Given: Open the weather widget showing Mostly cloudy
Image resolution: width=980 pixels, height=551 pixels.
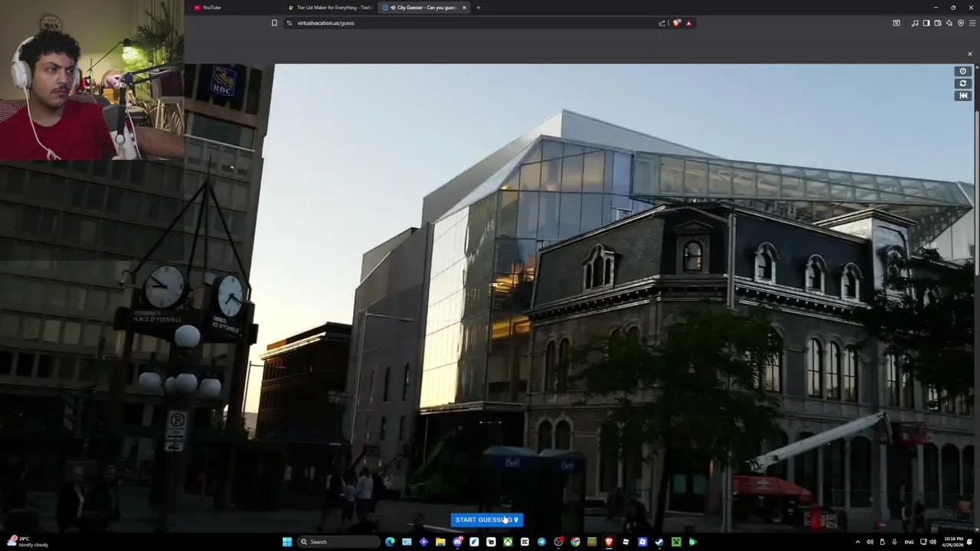Looking at the screenshot, I should click(x=28, y=542).
